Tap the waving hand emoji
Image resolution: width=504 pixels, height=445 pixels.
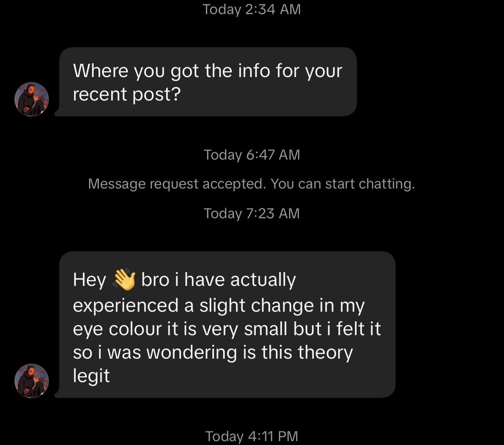tap(124, 280)
